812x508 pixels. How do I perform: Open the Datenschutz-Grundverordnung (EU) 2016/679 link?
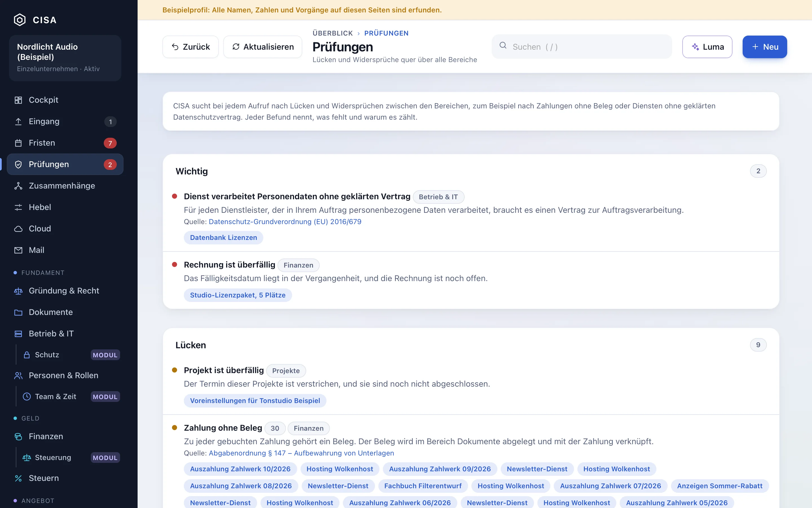tap(285, 222)
